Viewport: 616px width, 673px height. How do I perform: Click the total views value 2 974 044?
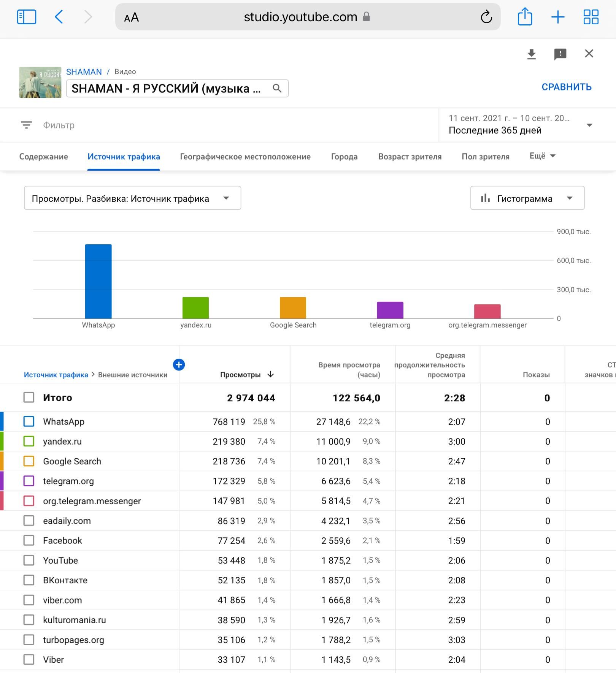click(x=251, y=398)
